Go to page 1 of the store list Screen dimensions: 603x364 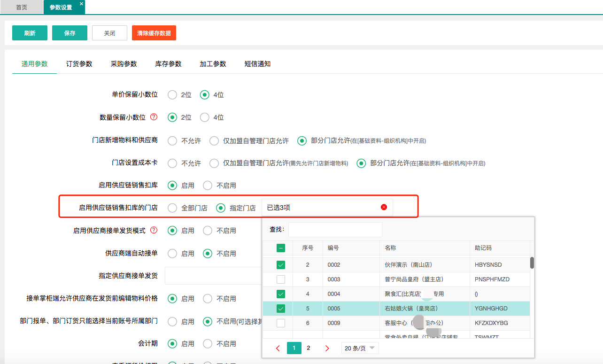(294, 348)
